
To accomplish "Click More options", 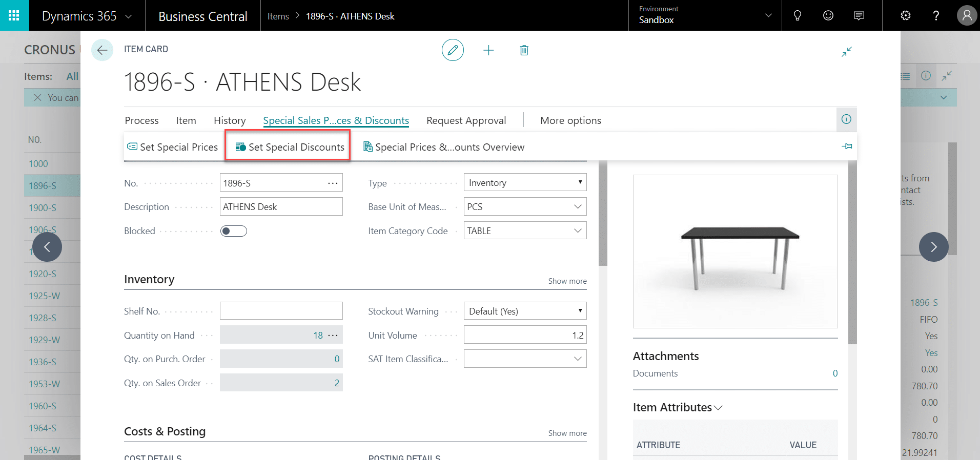I will click(x=570, y=120).
